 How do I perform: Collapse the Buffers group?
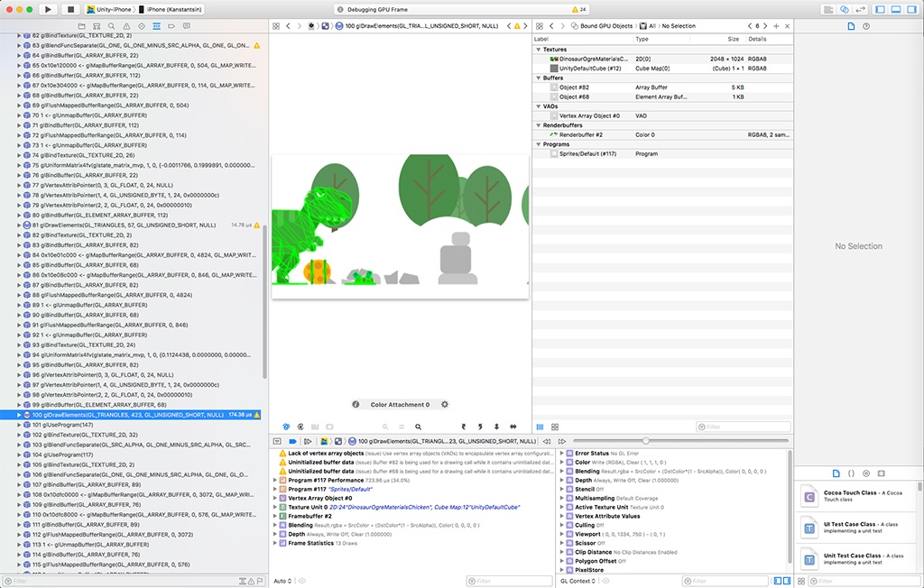tap(538, 78)
